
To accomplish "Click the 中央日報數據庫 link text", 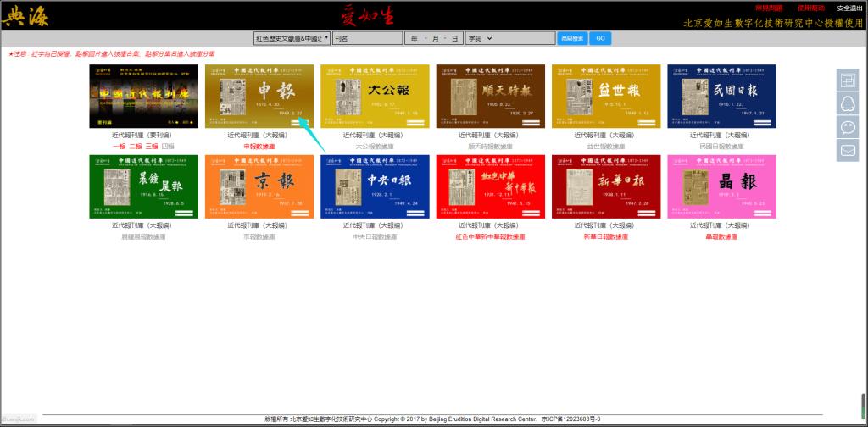I will [x=375, y=236].
